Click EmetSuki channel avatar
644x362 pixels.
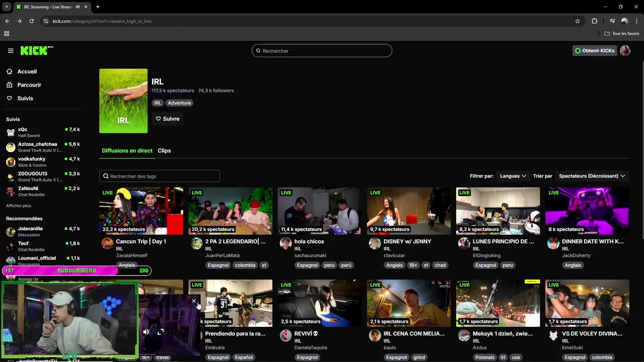click(553, 336)
